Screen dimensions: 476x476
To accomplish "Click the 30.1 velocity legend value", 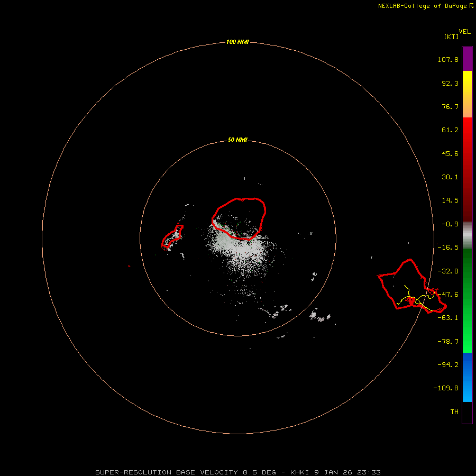I will click(450, 177).
